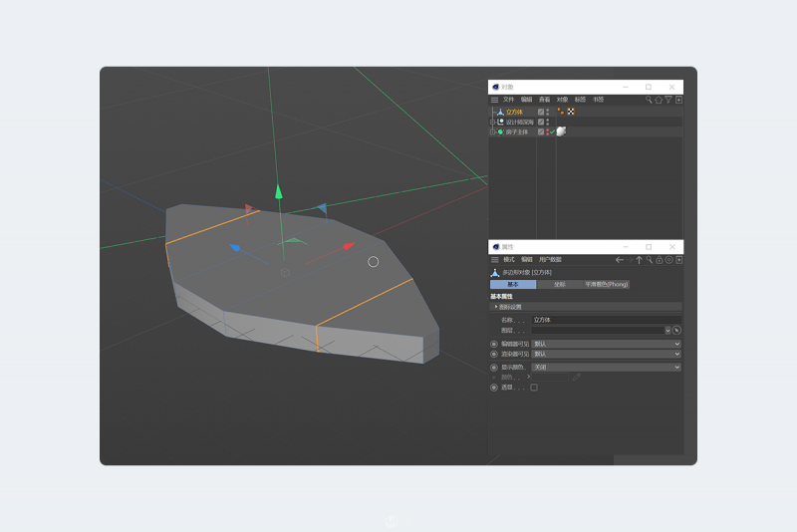Viewport: 797px width, 532px height.
Task: Switch to the 坐标 tab
Action: [559, 284]
